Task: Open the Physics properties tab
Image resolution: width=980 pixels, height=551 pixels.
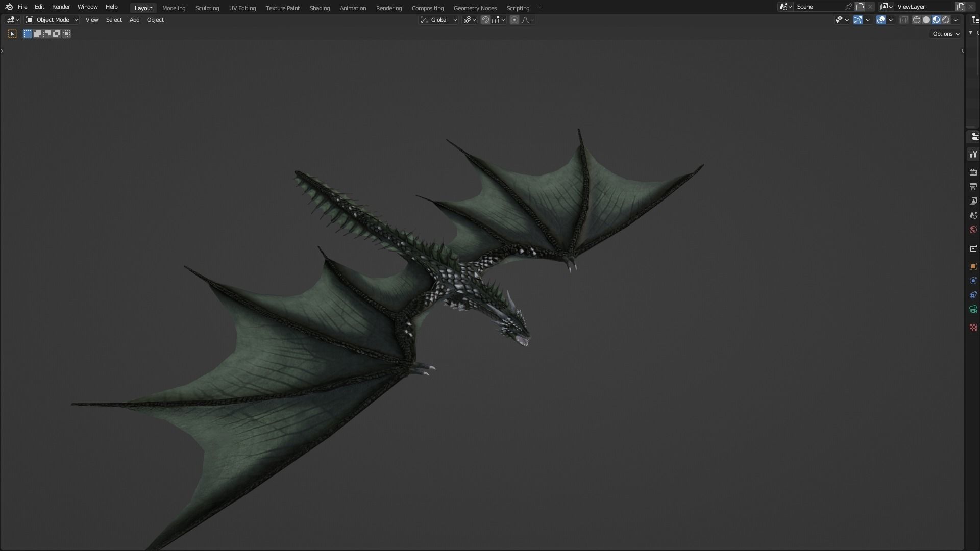Action: click(973, 281)
